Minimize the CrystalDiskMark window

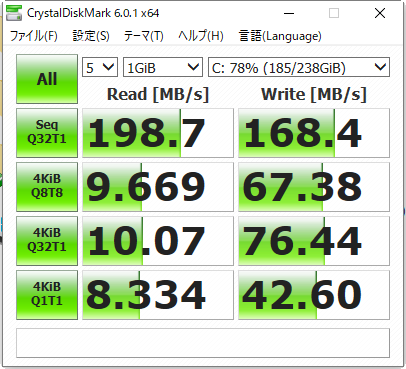289,13
